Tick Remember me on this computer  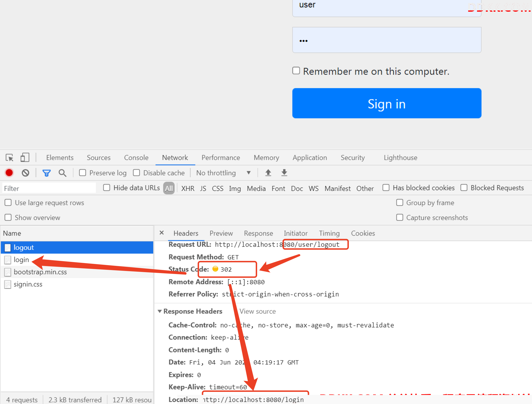tap(296, 71)
